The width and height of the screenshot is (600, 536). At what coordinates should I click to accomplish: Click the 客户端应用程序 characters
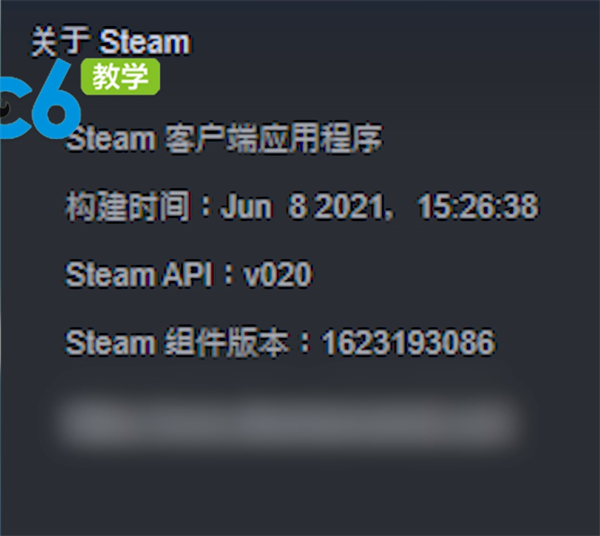[274, 138]
